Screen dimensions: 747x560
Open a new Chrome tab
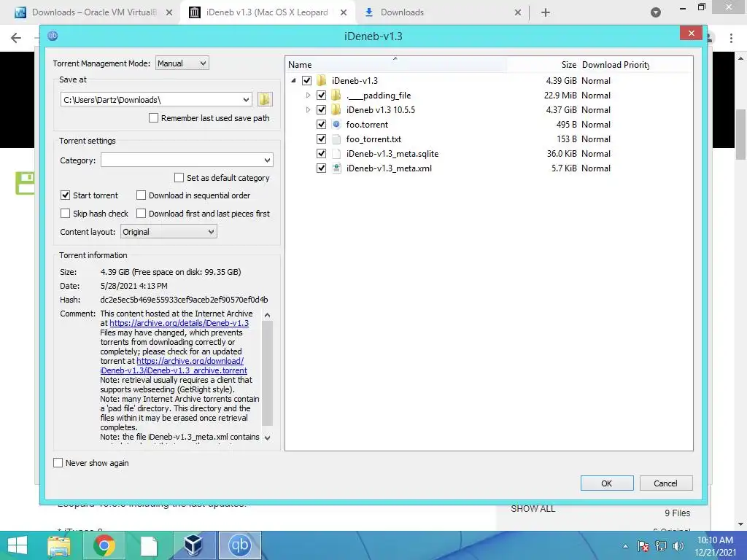tap(546, 12)
